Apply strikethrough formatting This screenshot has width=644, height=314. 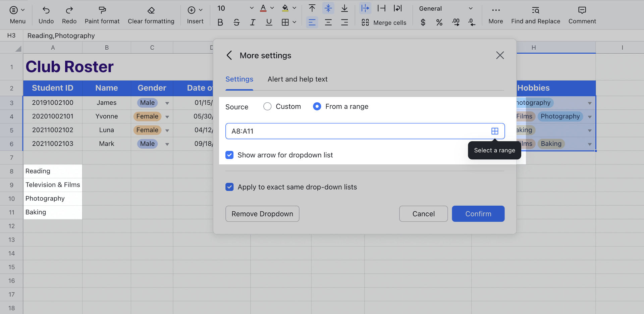coord(236,22)
